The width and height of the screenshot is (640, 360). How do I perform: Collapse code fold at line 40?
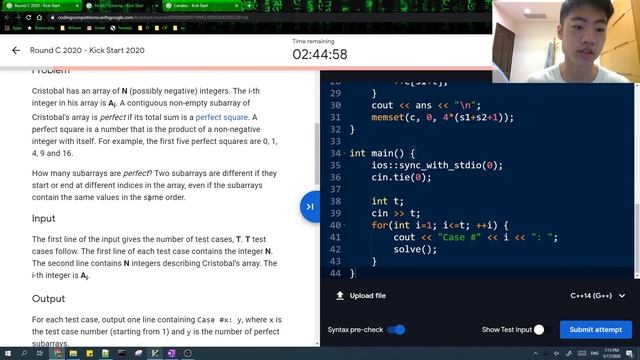(x=345, y=225)
